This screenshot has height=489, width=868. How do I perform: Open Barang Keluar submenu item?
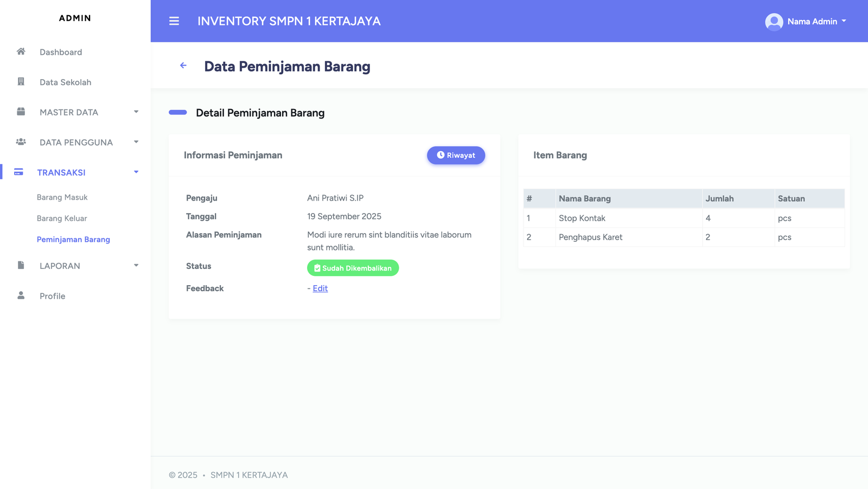[x=62, y=218]
